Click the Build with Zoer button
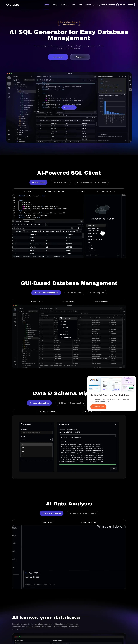This screenshot has width=138, height=644. [x=98, y=407]
